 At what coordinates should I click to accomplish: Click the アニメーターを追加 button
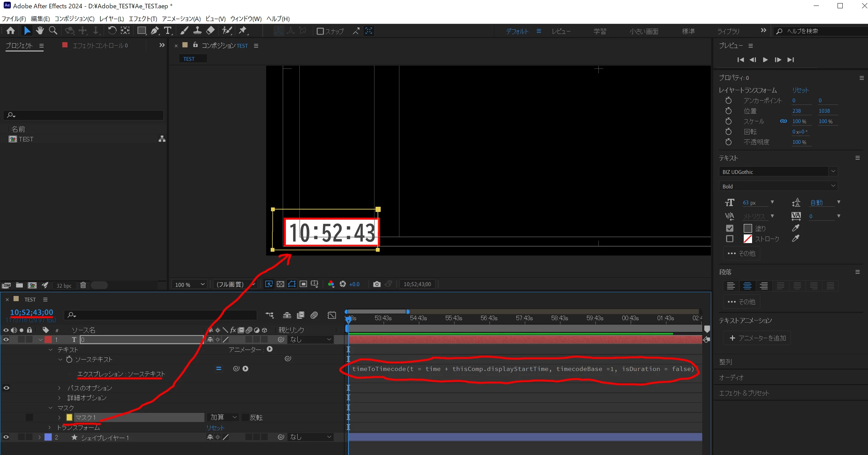[x=757, y=338]
